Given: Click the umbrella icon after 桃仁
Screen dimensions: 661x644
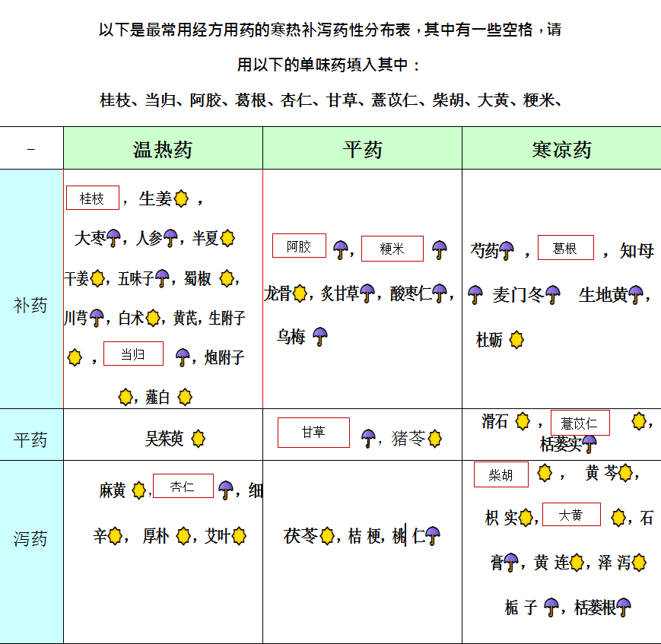Looking at the screenshot, I should click(x=433, y=536).
